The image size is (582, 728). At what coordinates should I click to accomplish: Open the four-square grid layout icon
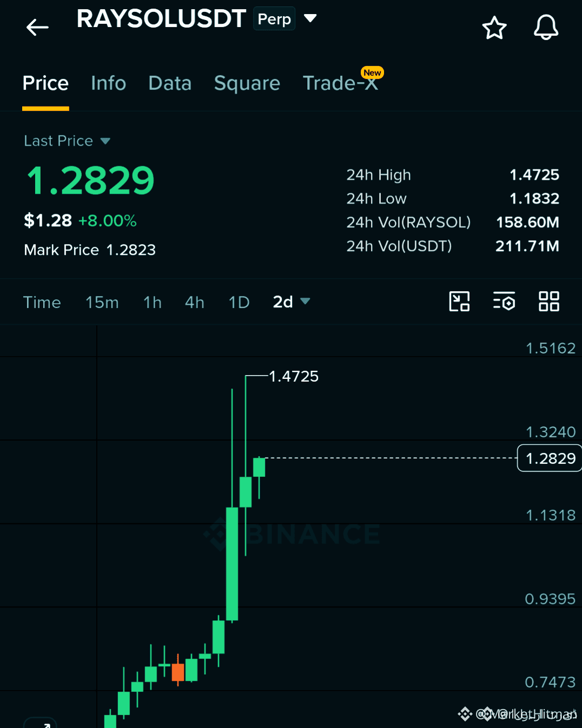pos(549,301)
